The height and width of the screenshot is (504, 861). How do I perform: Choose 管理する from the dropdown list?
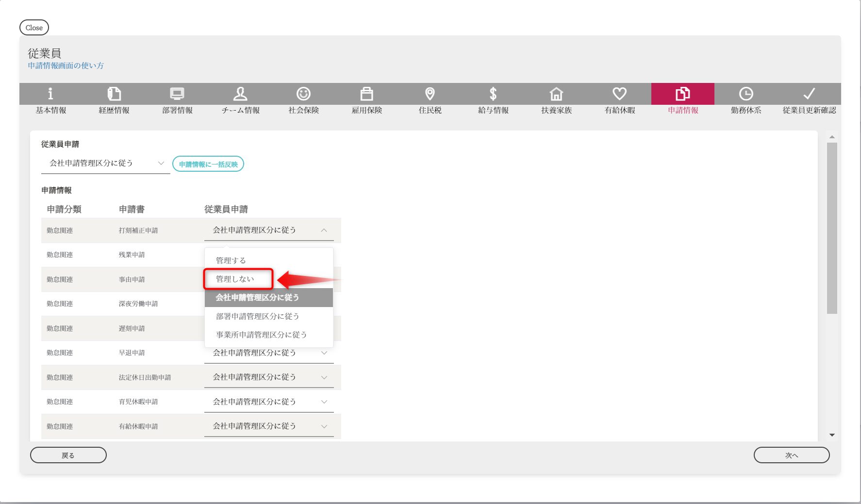231,260
